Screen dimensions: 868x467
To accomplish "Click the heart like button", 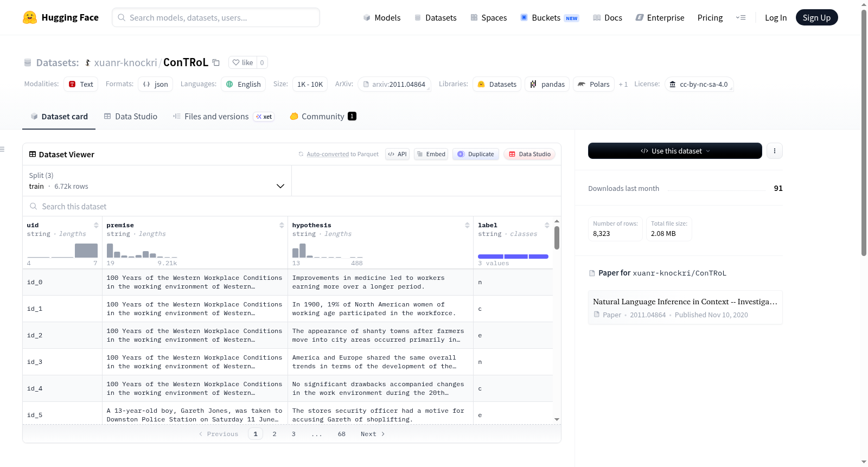I will 242,62.
